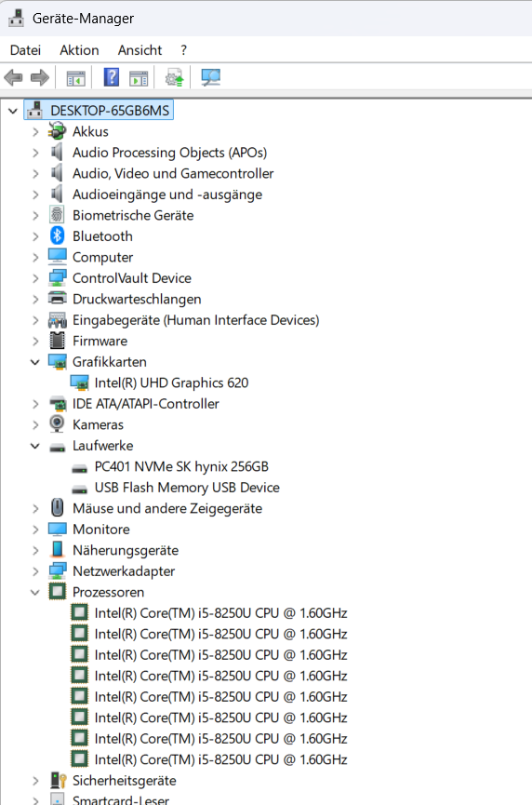Collapse the Laufwerke category
Screen dimensions: 532x805
(x=35, y=446)
